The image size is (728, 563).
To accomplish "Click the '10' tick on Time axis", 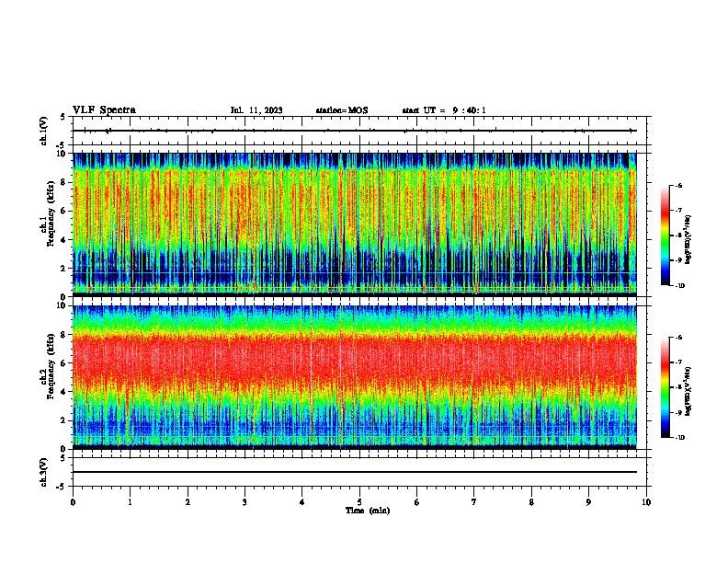I will pyautogui.click(x=646, y=502).
